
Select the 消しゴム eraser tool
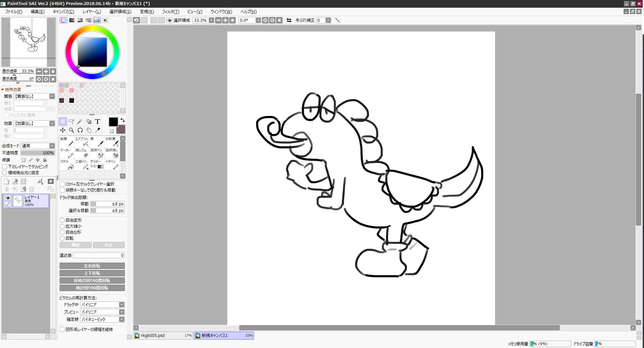coord(82,153)
